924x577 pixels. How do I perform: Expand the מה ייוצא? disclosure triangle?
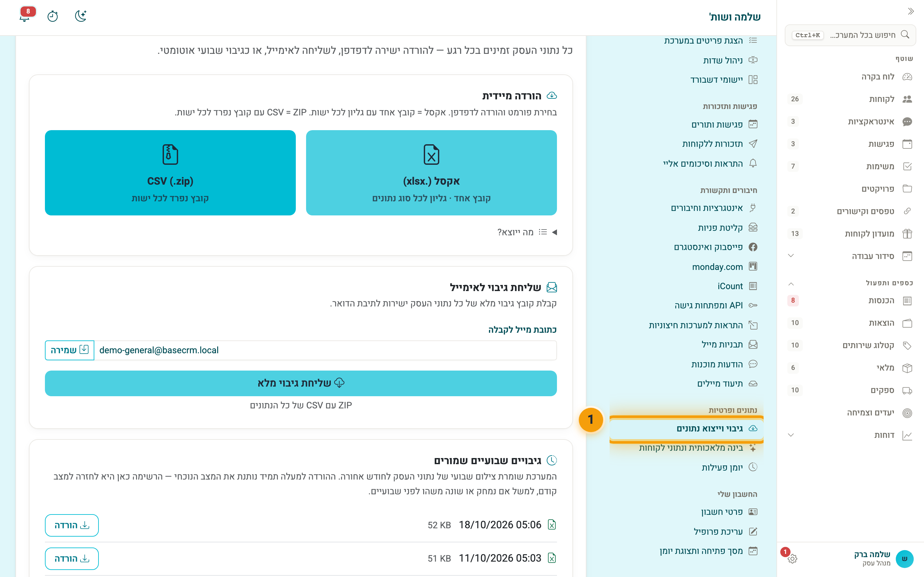coord(555,232)
